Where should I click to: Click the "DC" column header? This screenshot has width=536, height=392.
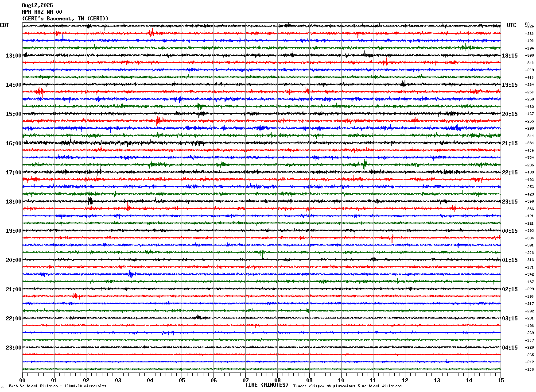click(527, 23)
